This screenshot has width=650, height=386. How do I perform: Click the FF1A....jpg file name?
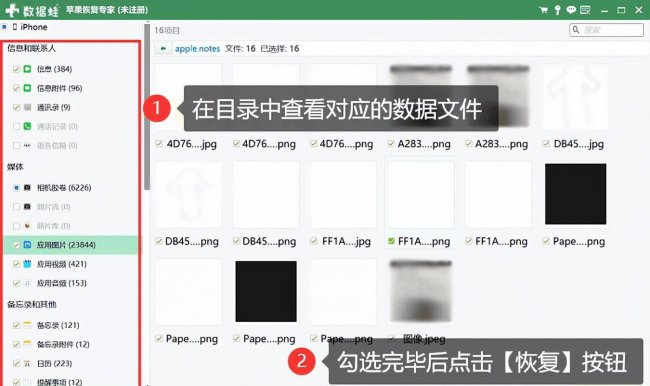(346, 241)
